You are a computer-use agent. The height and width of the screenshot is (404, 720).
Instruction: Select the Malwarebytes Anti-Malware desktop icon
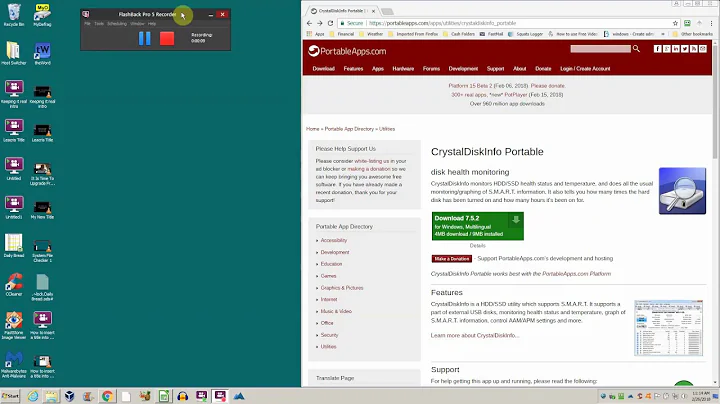coord(14,364)
